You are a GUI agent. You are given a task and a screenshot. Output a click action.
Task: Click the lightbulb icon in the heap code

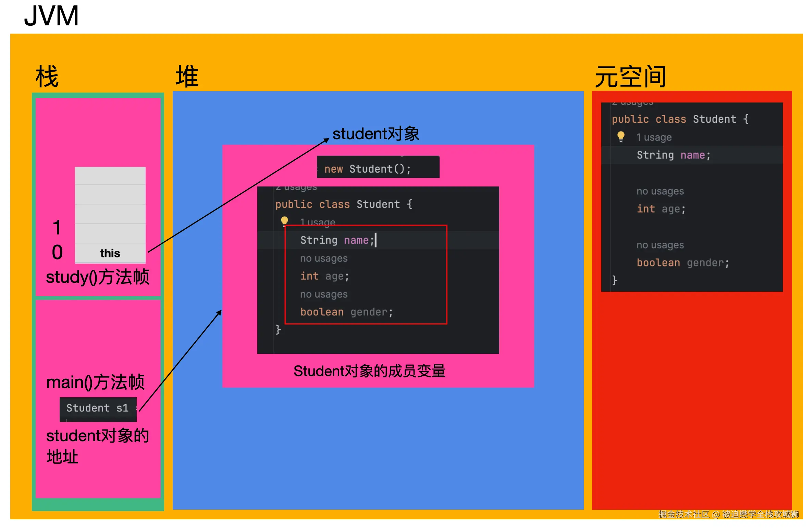pos(284,221)
